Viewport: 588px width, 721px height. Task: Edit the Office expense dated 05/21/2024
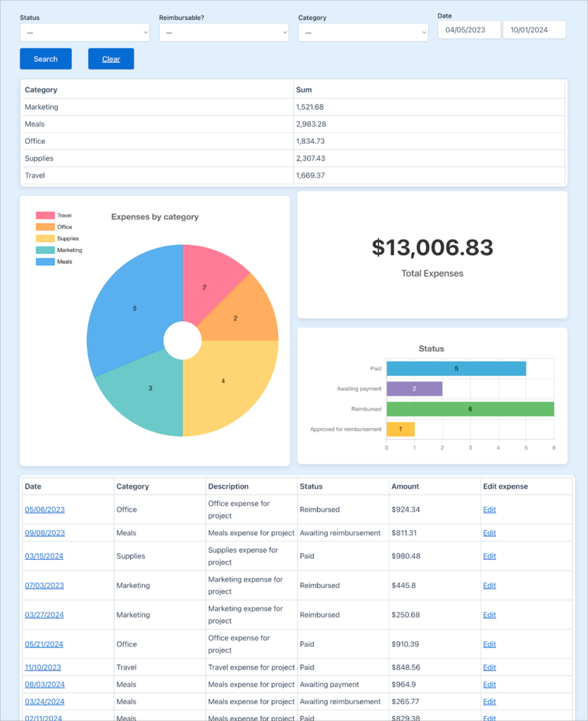489,644
